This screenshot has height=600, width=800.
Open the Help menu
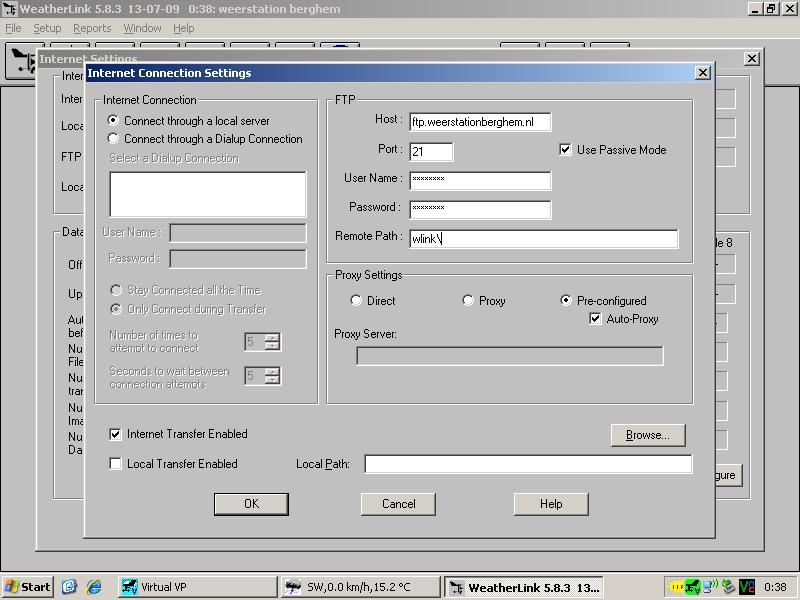click(184, 28)
